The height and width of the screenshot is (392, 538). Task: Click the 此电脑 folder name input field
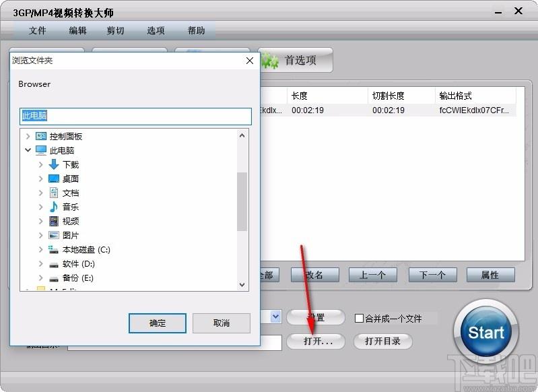[135, 117]
